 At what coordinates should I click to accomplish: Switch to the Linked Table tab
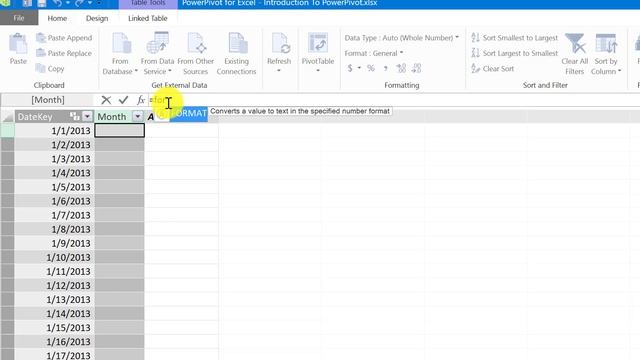pyautogui.click(x=148, y=18)
